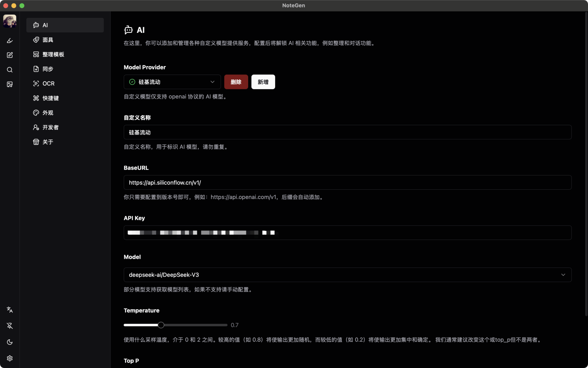
Task: Open the 关于 (About) section
Action: (47, 142)
